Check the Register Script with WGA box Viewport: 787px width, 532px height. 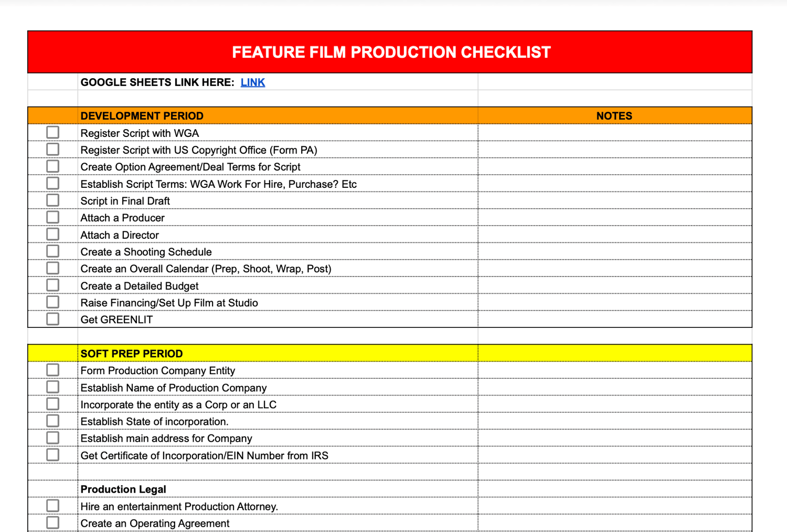[x=52, y=132]
